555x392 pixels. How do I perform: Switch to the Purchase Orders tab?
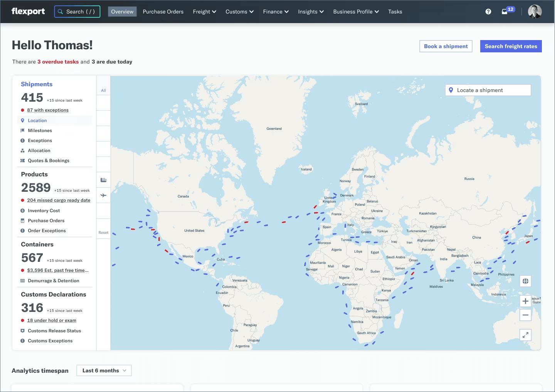(163, 12)
